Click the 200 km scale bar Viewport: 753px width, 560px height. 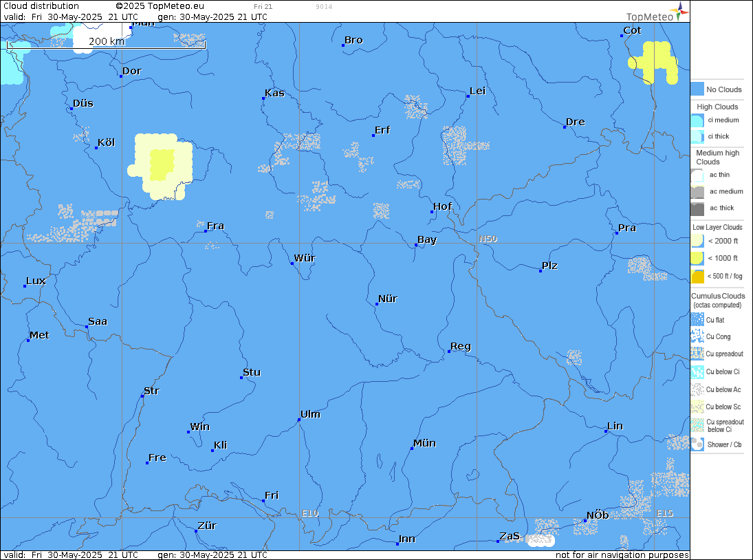click(106, 44)
